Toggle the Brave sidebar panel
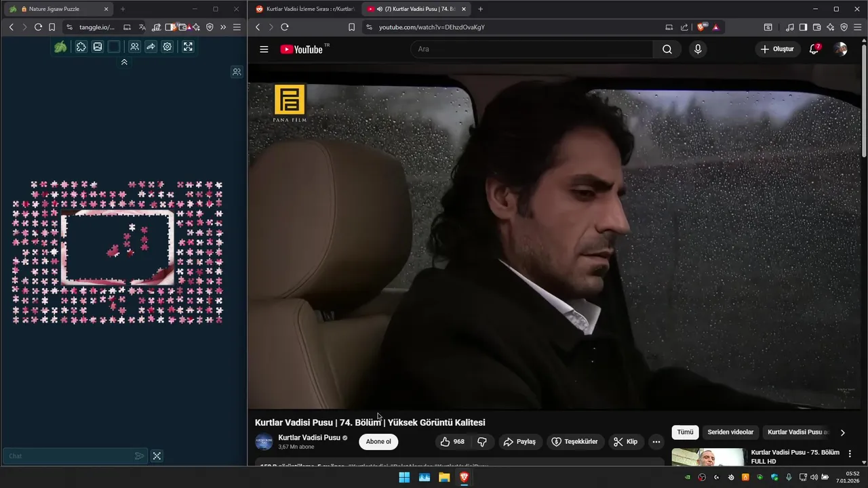This screenshot has height=488, width=868. (x=803, y=27)
